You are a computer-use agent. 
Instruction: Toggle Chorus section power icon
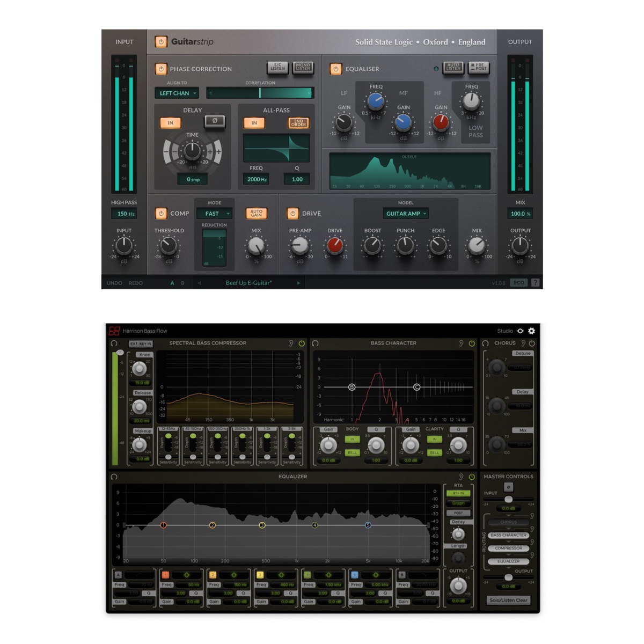pos(532,343)
